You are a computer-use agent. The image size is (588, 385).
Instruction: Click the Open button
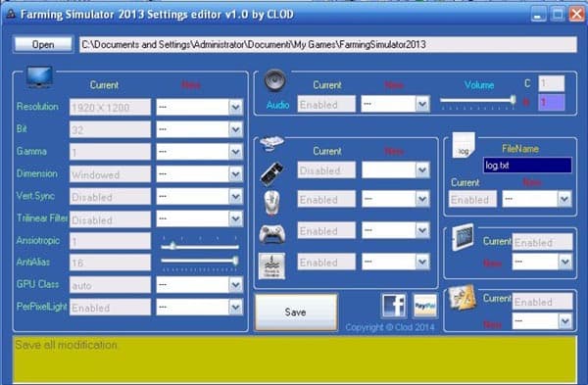coord(43,44)
